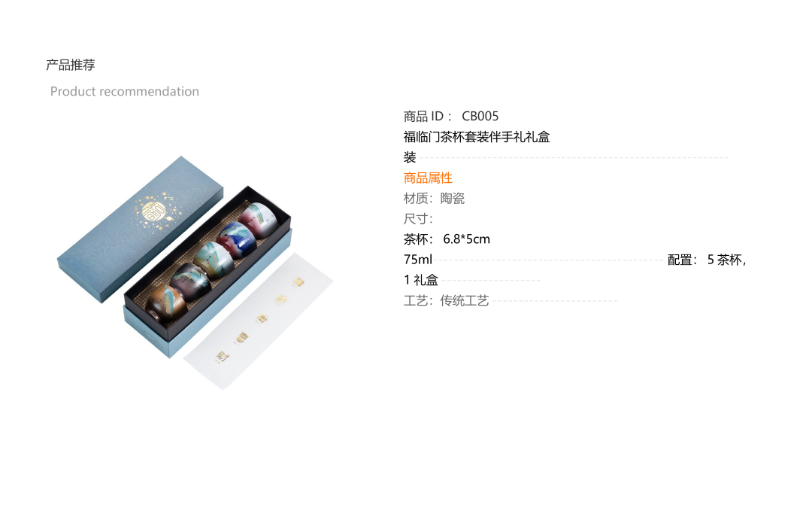Open the tea cup gift box photo

(x=195, y=272)
